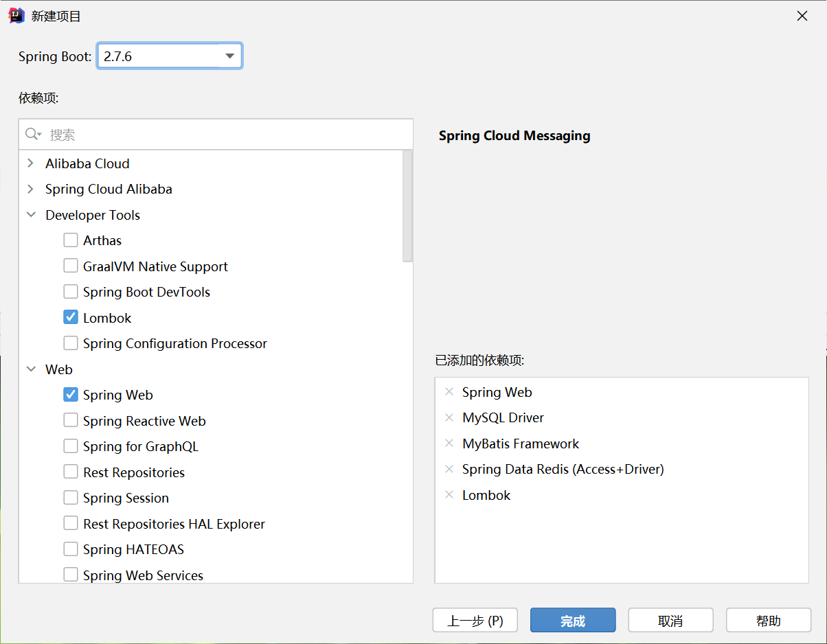Click the dependency search field
827x644 pixels.
216,135
